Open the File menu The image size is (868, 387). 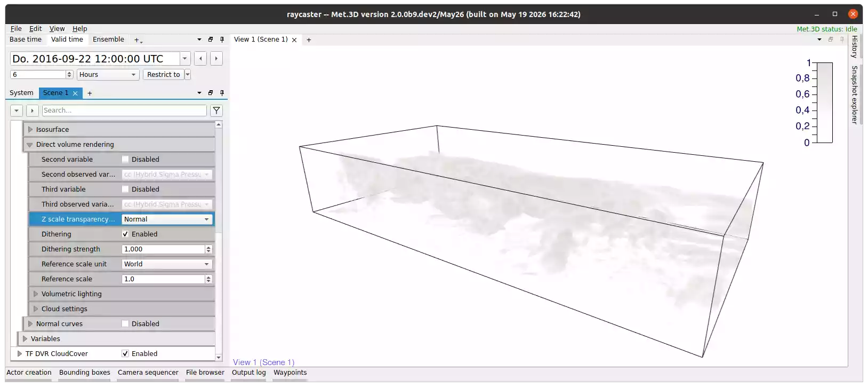coord(16,29)
